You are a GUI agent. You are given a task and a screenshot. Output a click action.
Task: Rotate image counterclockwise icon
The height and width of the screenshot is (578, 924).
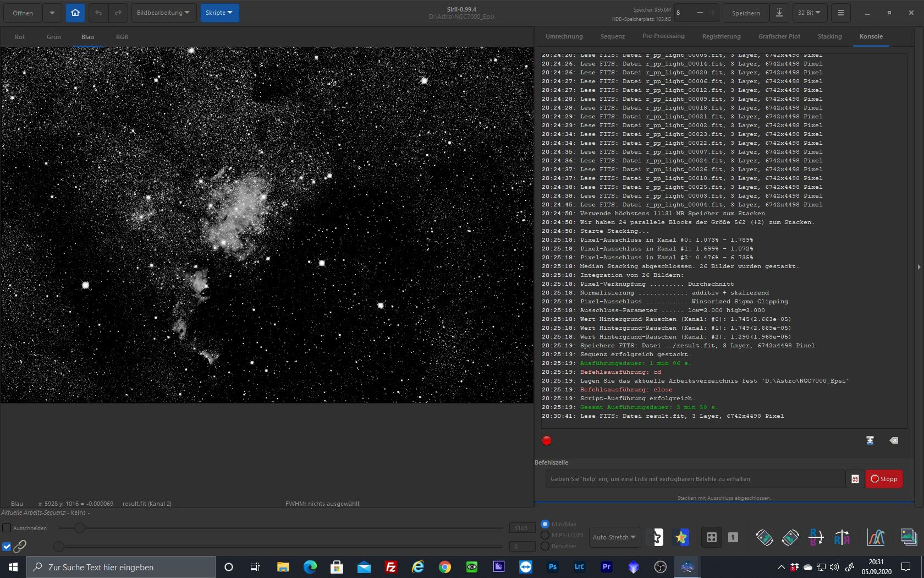(x=765, y=537)
